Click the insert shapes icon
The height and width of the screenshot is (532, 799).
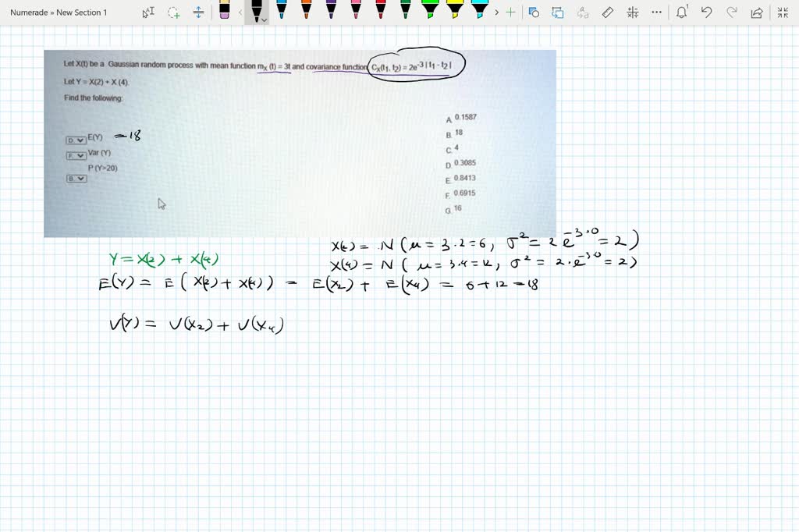coord(534,12)
